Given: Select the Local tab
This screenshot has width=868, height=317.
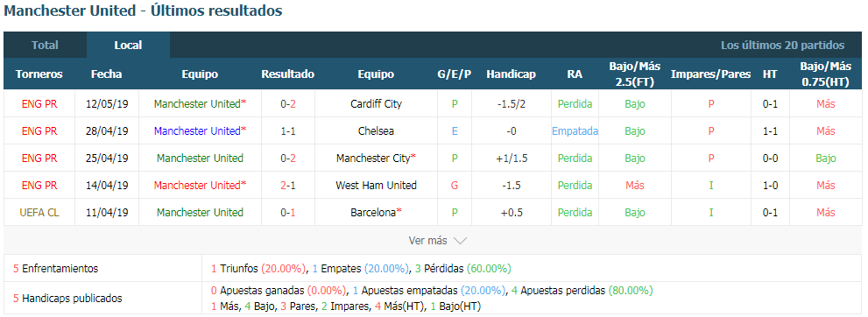Looking at the screenshot, I should pyautogui.click(x=128, y=46).
